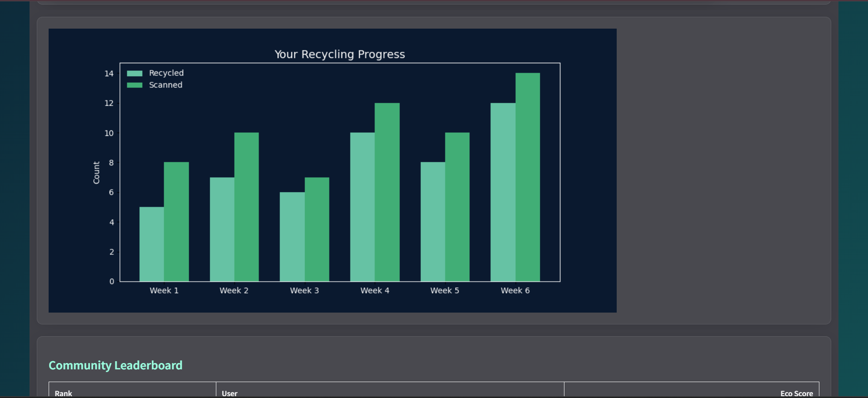Viewport: 868px width, 398px height.
Task: Click the Scanned legend color swatch
Action: (135, 85)
